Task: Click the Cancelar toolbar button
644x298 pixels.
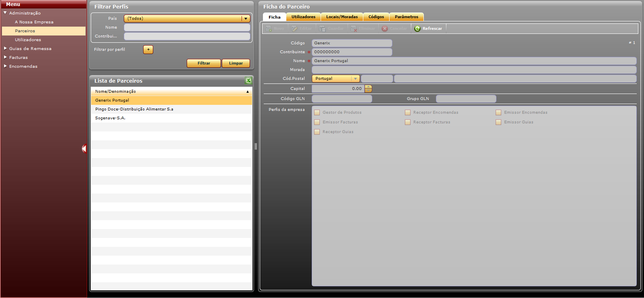Action: pos(395,29)
